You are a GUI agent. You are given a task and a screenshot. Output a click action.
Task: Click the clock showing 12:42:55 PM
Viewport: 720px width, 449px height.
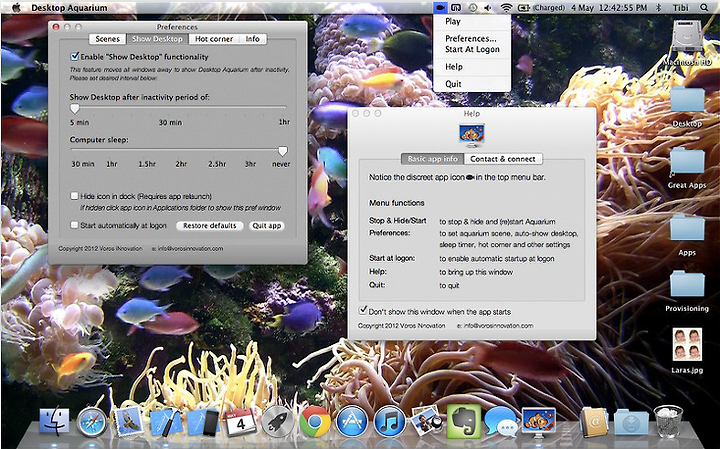(x=623, y=8)
